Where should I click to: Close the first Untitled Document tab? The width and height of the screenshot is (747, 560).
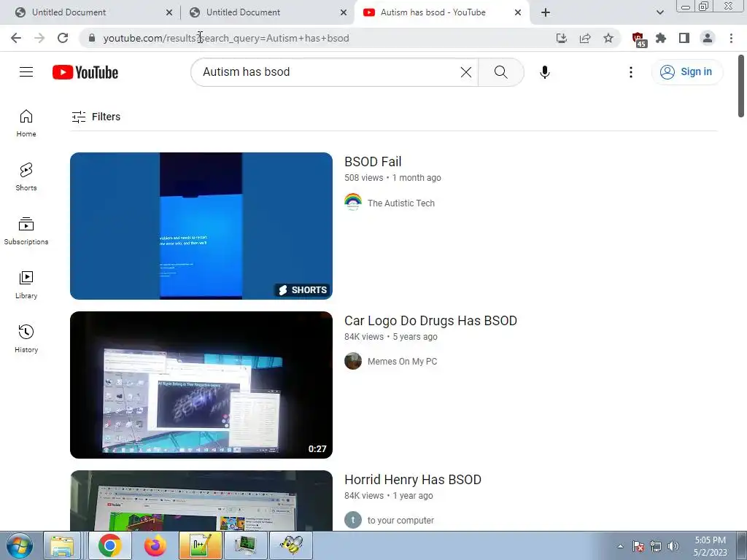[169, 13]
